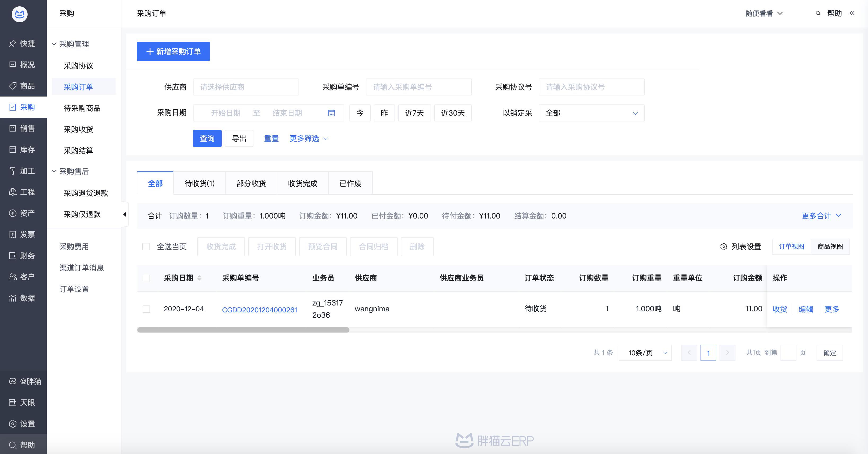Open the 库存 module
868x454 pixels.
pos(23,149)
